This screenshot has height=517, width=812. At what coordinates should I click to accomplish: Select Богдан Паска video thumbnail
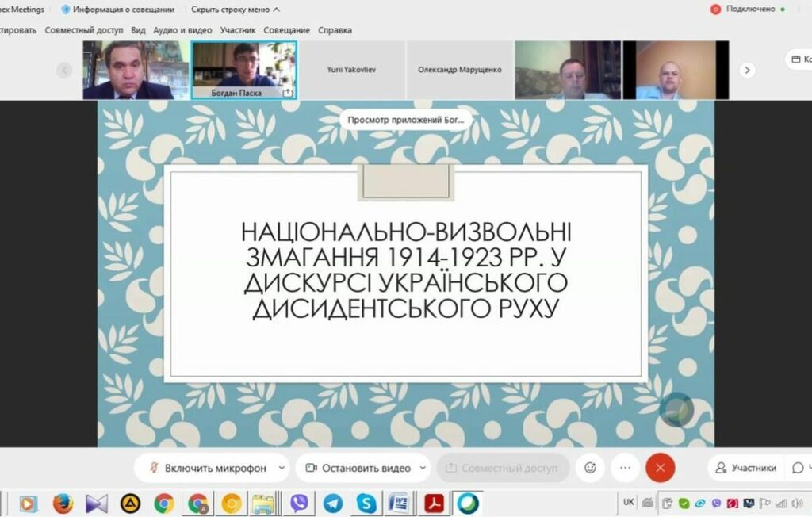(x=244, y=70)
